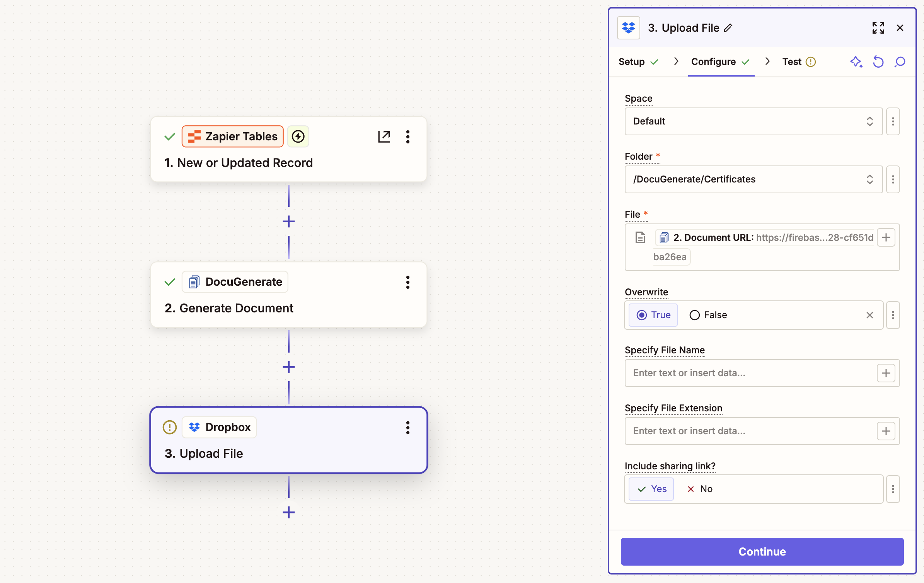Viewport: 924px width, 583px height.
Task: Click the lightning bolt trigger icon in step 1
Action: pos(298,136)
